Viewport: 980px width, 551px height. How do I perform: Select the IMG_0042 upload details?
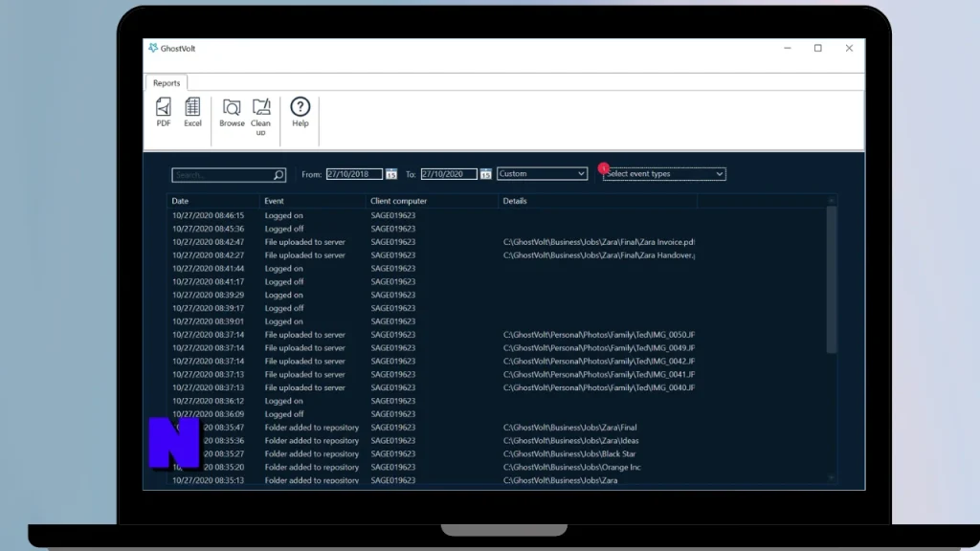[599, 361]
